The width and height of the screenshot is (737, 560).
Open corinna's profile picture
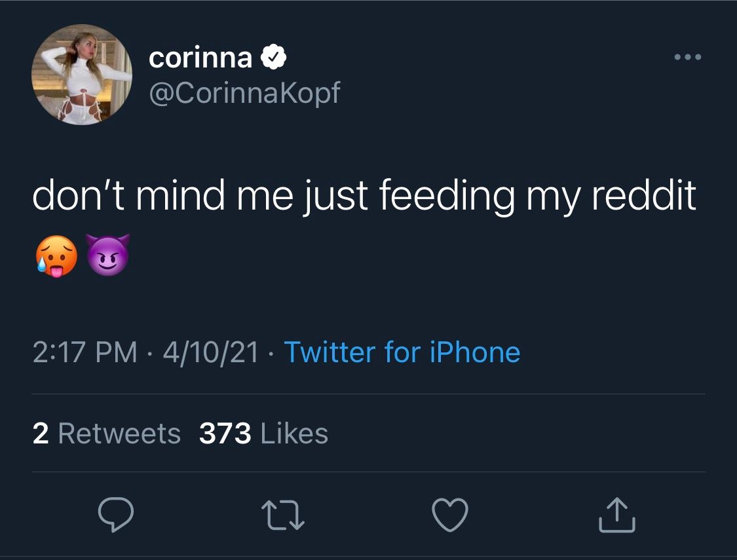click(x=82, y=75)
